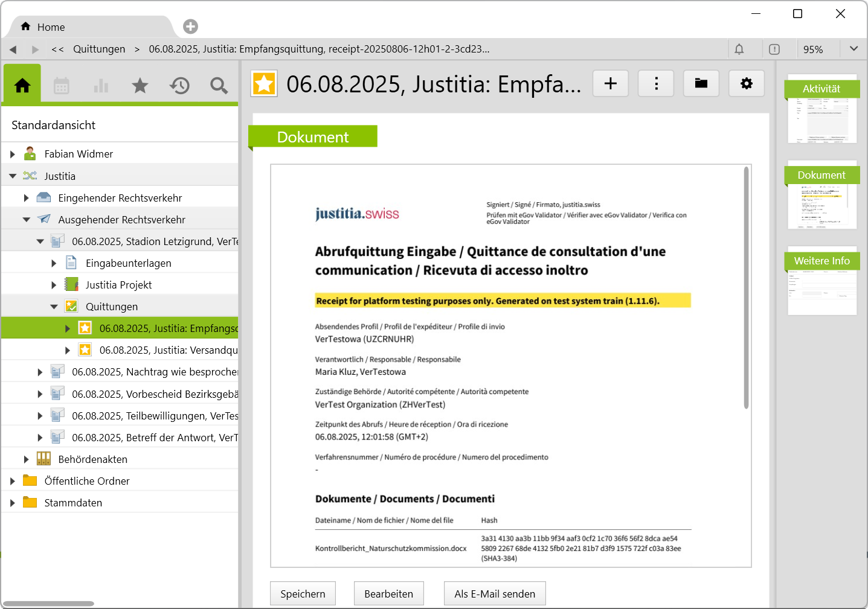Select 06.08.2025, Justitia: Empfangsquittung row

pos(120,328)
